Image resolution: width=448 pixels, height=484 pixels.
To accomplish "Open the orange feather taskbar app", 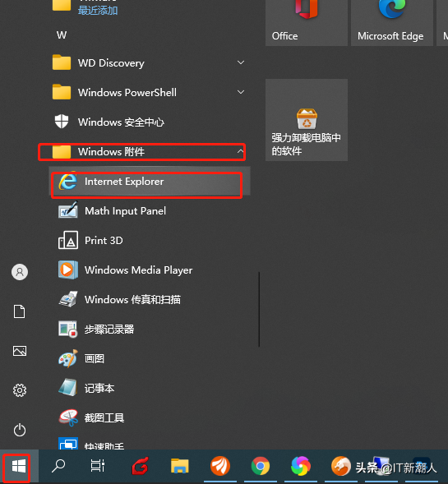I will tap(219, 466).
